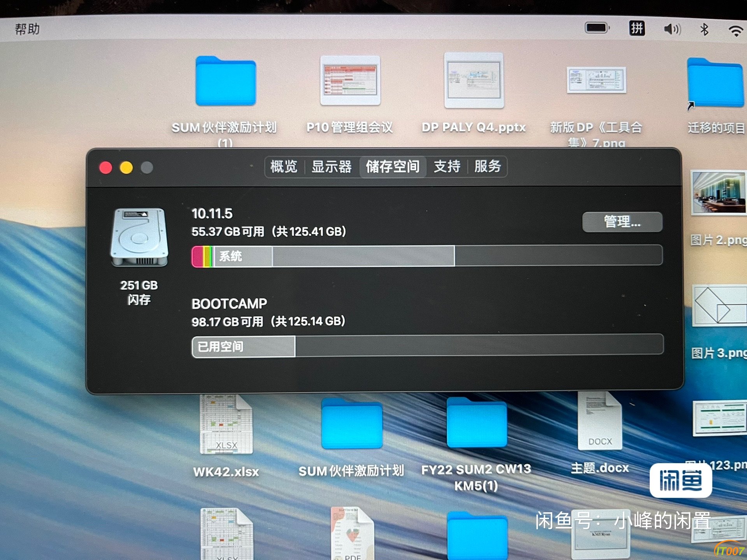Click the volume speaker icon
The height and width of the screenshot is (560, 747).
672,29
